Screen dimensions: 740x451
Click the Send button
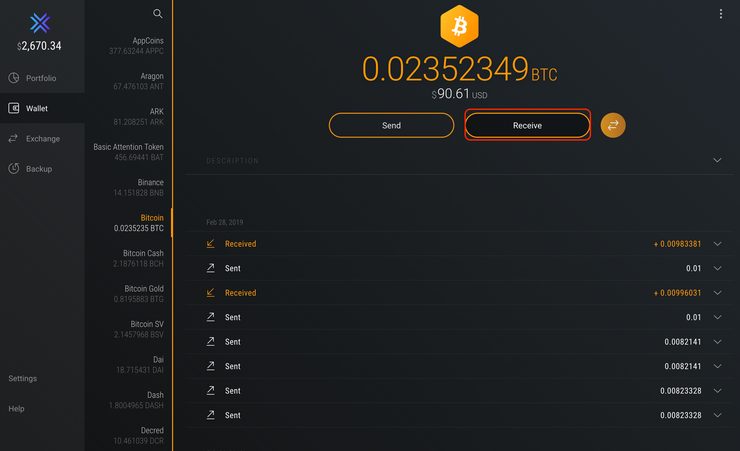(x=391, y=125)
